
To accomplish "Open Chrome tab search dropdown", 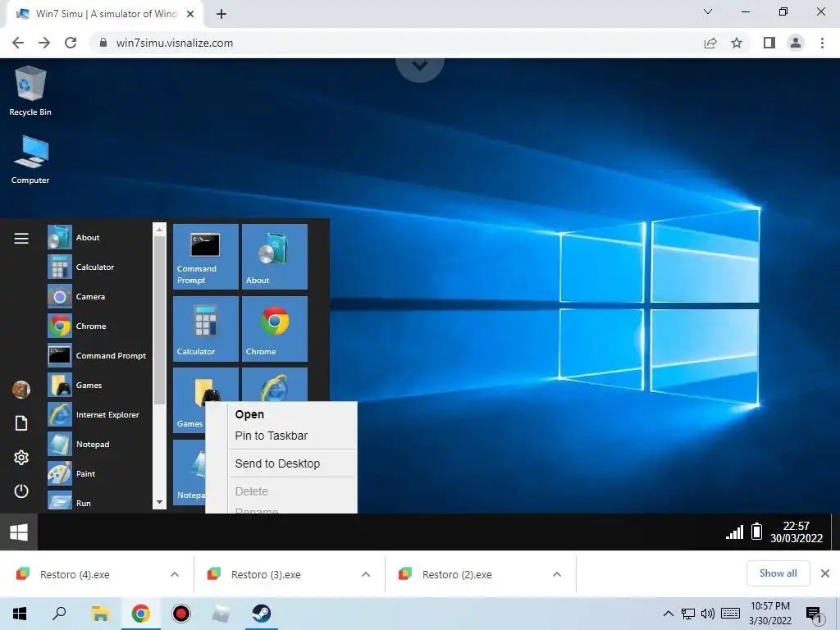I will [707, 11].
